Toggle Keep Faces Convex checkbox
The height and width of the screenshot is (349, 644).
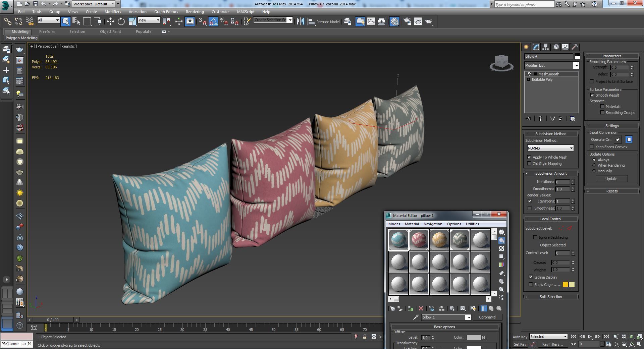tap(592, 147)
